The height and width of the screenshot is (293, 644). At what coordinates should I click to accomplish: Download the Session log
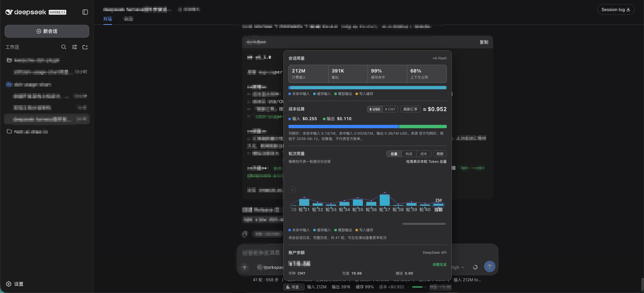[x=616, y=9]
